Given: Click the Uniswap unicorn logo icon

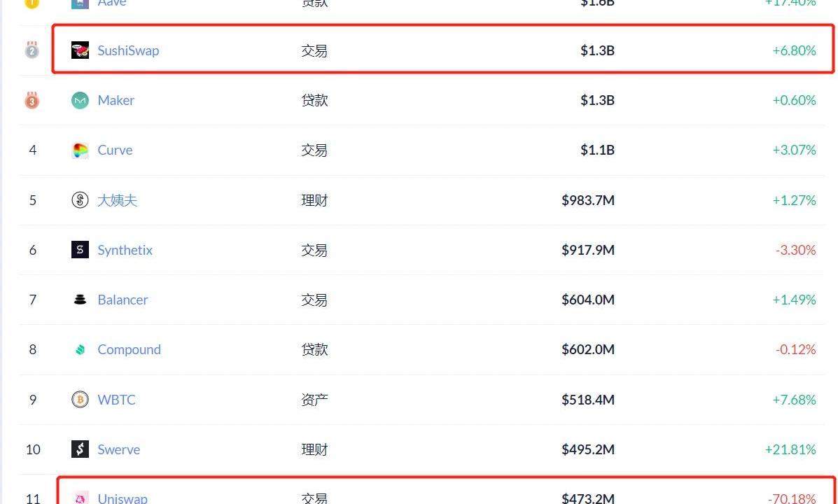Looking at the screenshot, I should (x=81, y=498).
